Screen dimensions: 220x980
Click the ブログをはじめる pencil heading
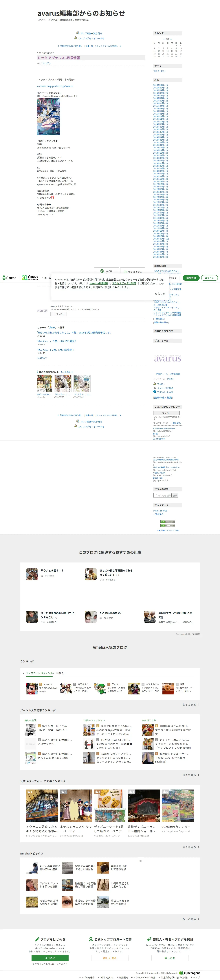tap(50, 939)
